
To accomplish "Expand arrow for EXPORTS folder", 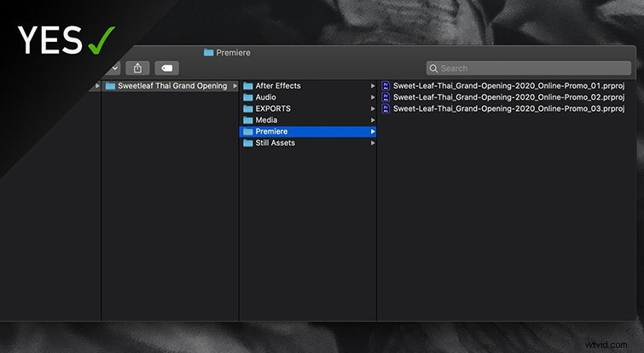I will point(373,109).
